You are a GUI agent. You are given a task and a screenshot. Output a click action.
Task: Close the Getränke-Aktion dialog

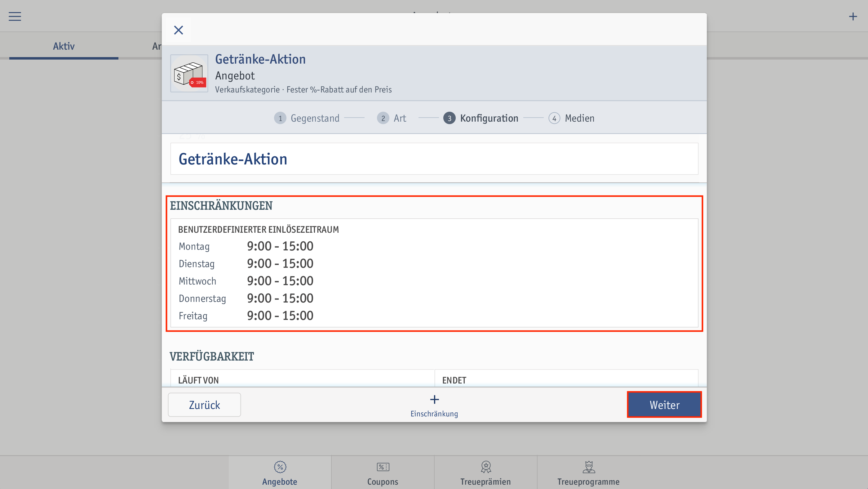point(178,30)
